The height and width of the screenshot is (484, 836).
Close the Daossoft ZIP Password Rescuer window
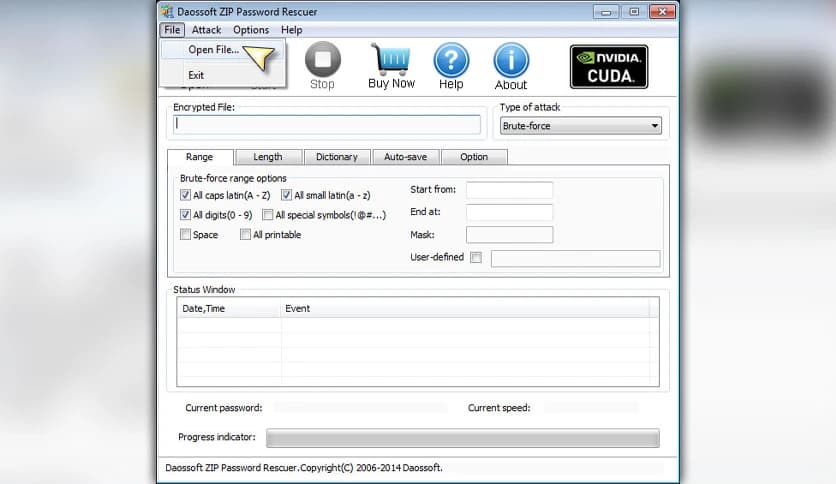coord(663,12)
